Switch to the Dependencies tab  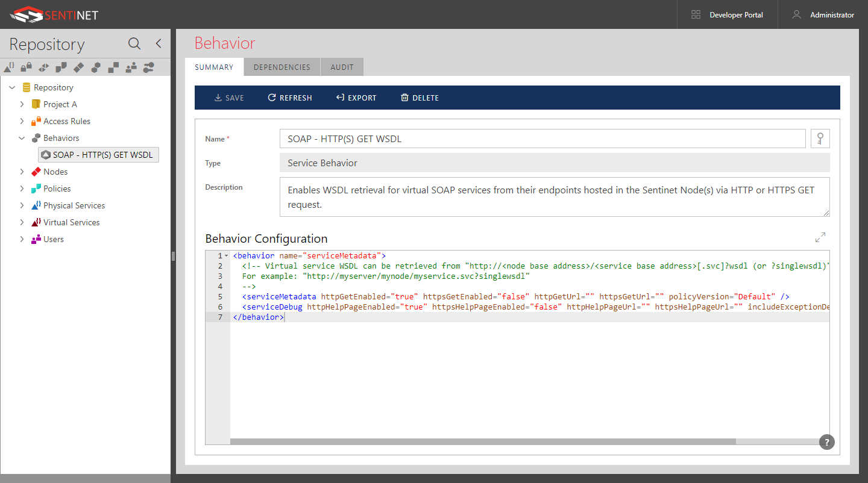(281, 67)
